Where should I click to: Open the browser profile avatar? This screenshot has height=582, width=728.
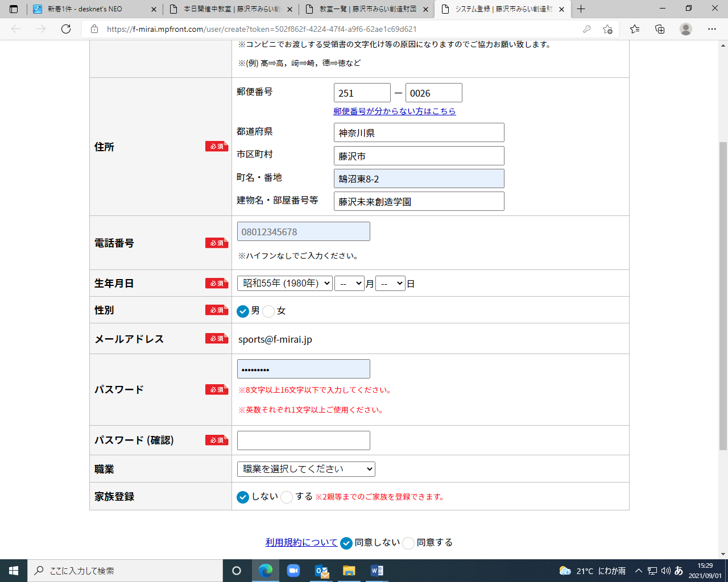[x=686, y=29]
